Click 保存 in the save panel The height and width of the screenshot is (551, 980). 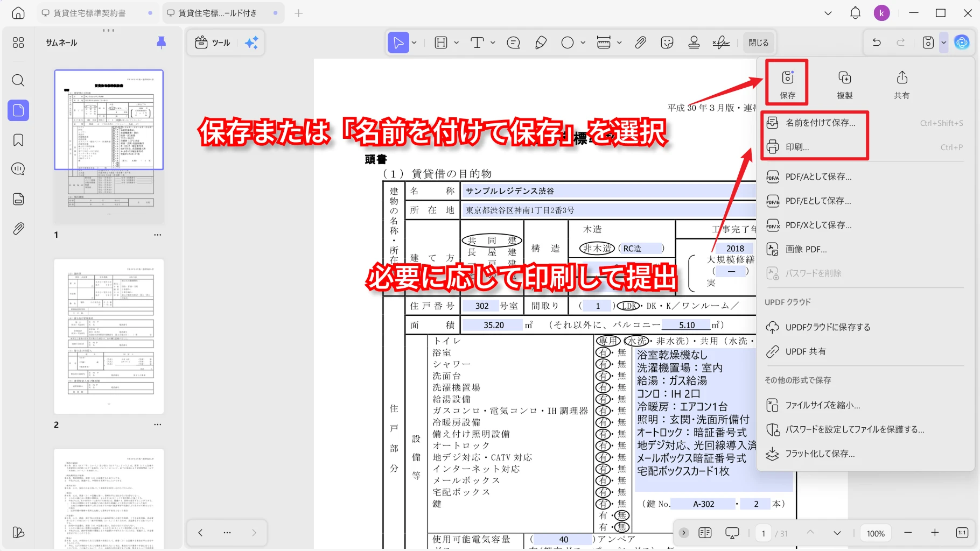pyautogui.click(x=787, y=84)
